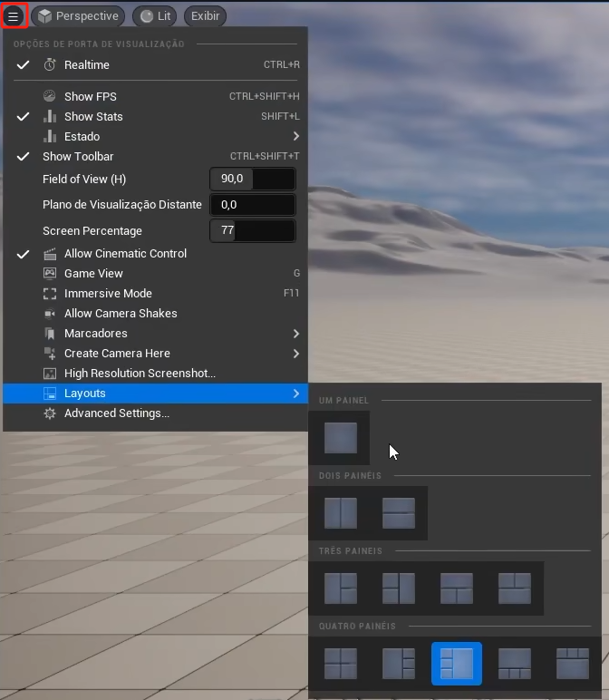The image size is (609, 700).
Task: Select fifth four-pane layout under Quatro Painéis
Action: [573, 664]
